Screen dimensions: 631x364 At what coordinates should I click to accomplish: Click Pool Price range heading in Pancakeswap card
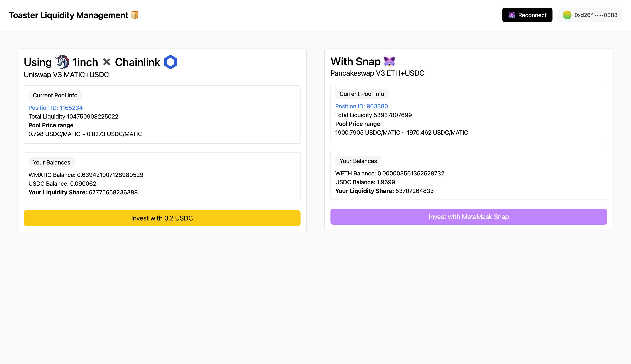357,124
